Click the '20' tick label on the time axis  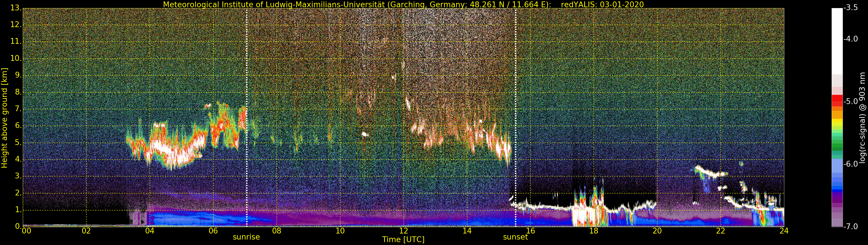(x=657, y=231)
